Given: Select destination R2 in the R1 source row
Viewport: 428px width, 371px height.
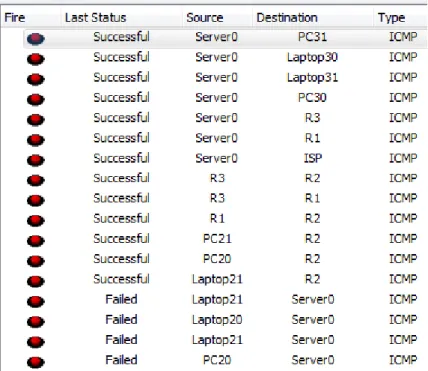Looking at the screenshot, I should click(x=312, y=218).
